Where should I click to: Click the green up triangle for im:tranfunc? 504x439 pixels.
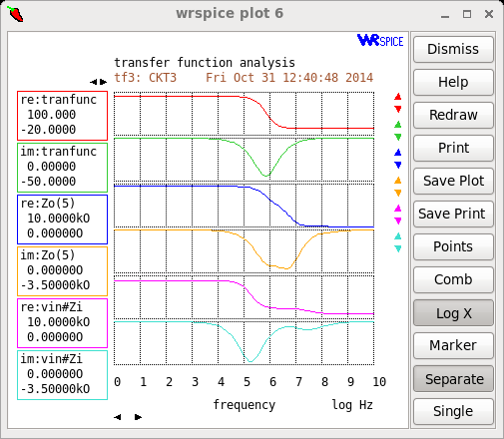pyautogui.click(x=397, y=125)
